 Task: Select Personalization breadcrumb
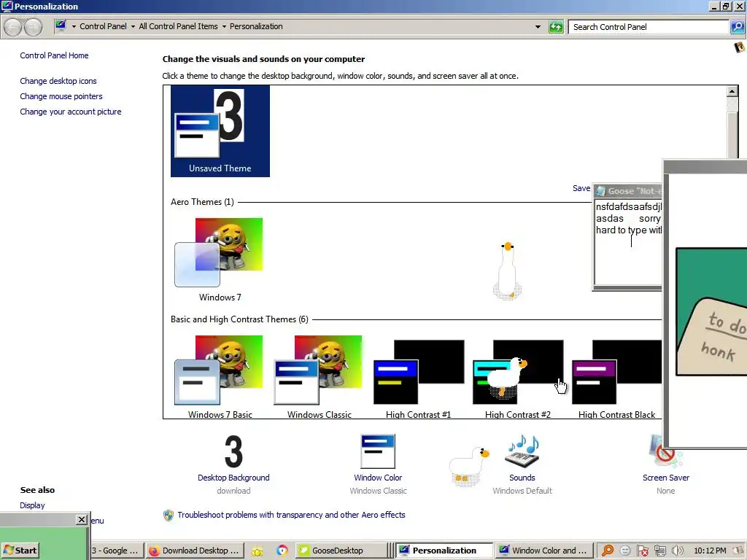[256, 26]
